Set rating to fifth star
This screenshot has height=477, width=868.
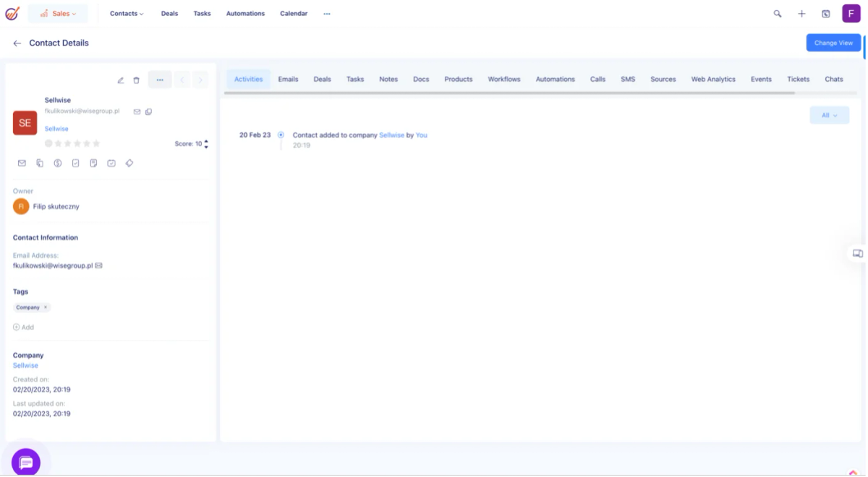coord(96,143)
